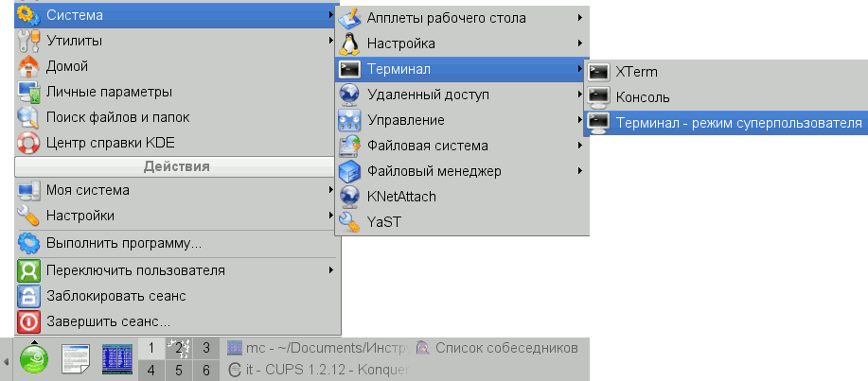Open the Домой menu item
868x381 pixels.
[x=176, y=66]
